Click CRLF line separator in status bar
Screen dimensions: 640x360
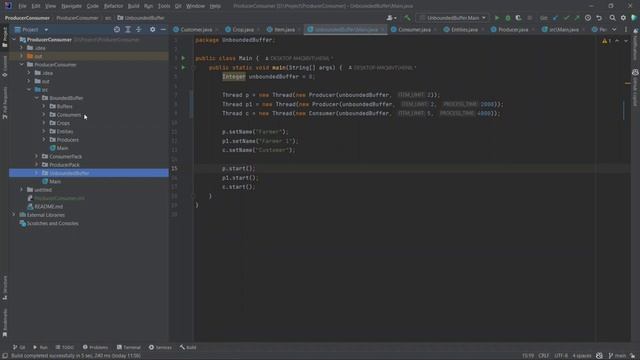tap(543, 356)
